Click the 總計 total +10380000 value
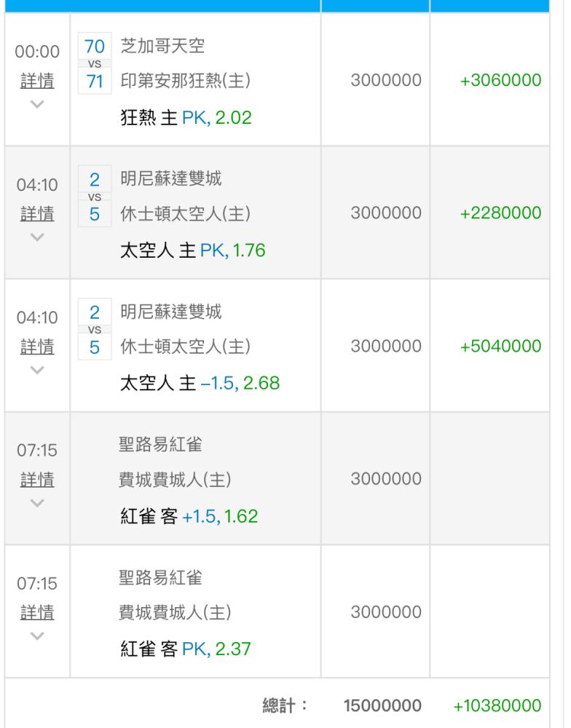This screenshot has width=571, height=728. tap(497, 705)
